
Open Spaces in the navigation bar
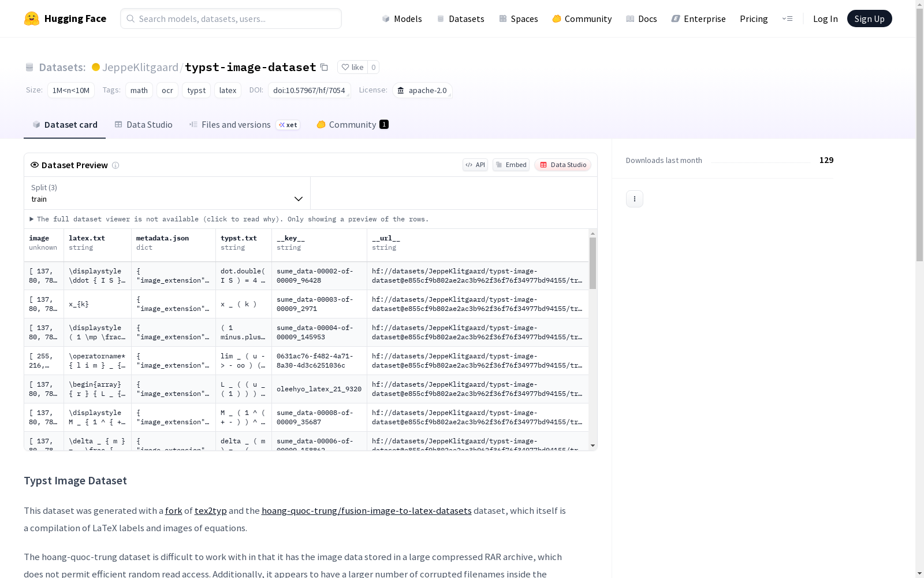[x=519, y=18]
